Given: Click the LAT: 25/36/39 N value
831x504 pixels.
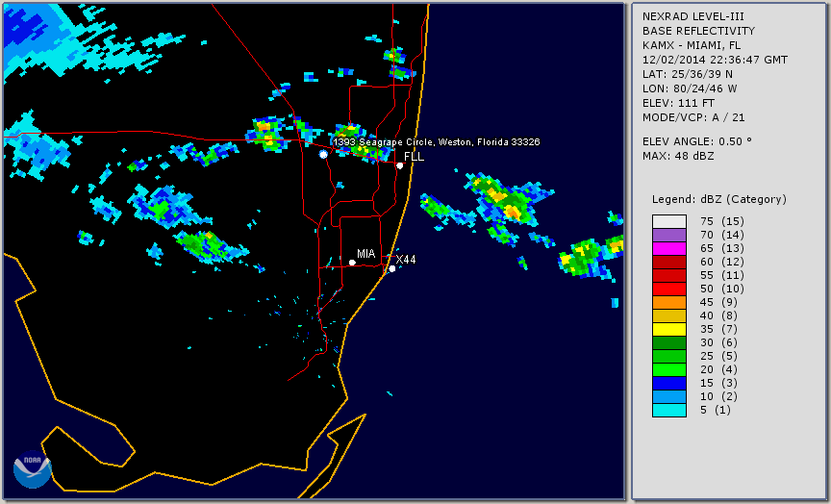Looking at the screenshot, I should coord(688,74).
